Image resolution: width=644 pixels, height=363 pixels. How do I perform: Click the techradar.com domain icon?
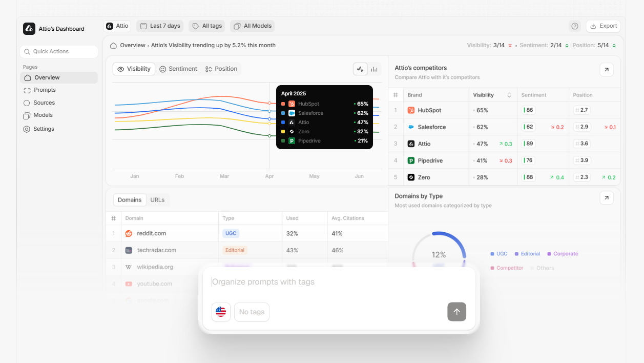point(129,250)
